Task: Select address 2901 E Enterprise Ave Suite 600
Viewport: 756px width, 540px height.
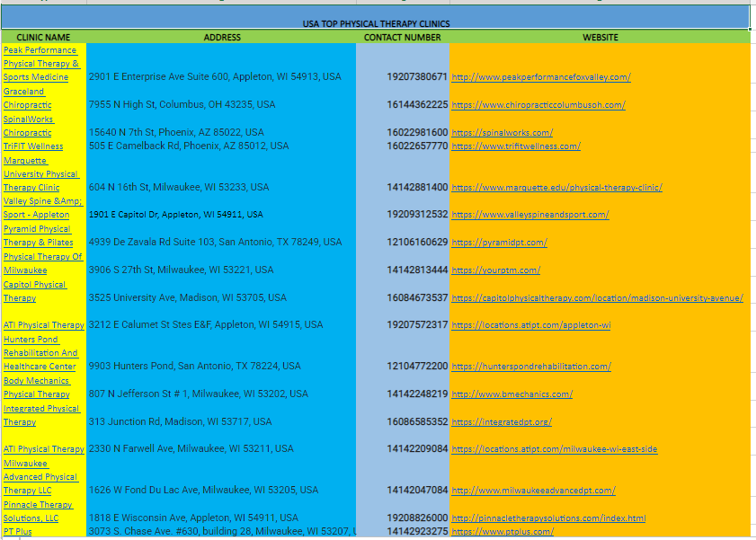Action: (215, 76)
